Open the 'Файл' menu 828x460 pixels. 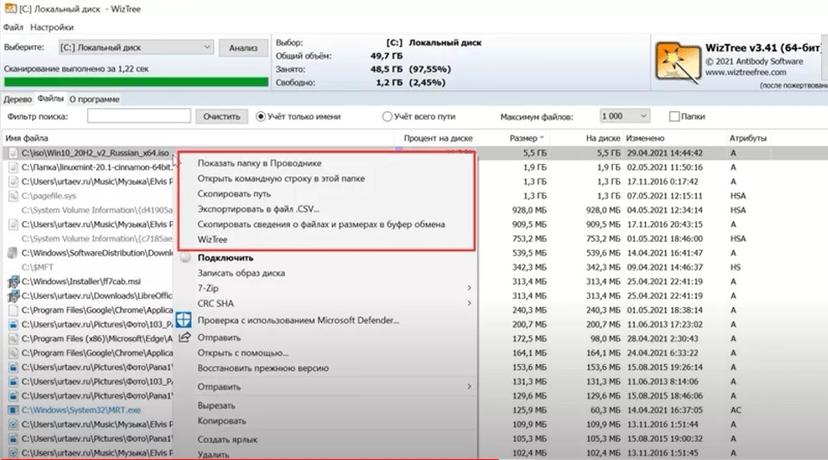(13, 27)
